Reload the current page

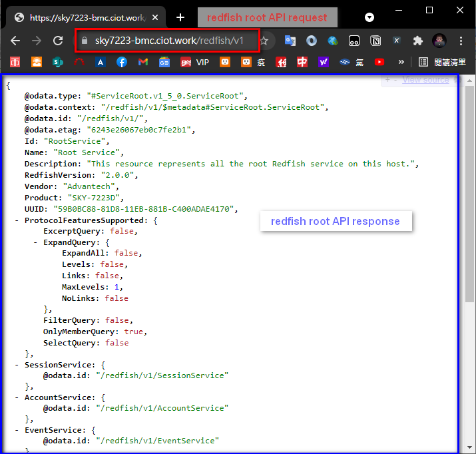point(58,41)
